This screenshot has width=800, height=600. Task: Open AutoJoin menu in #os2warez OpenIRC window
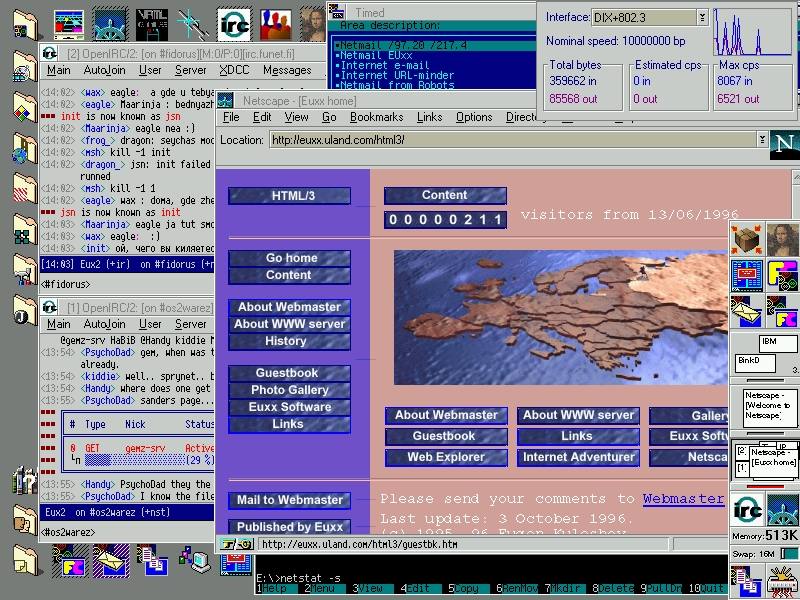(104, 324)
